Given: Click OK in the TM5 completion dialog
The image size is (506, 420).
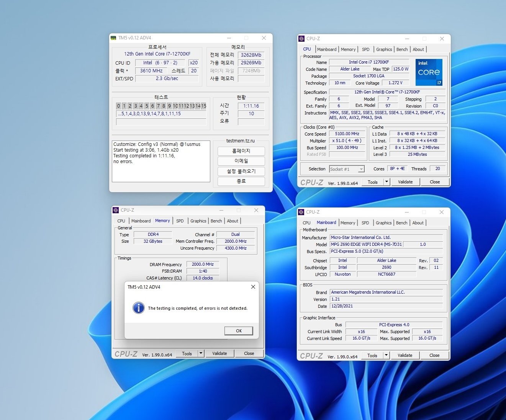Looking at the screenshot, I should tap(239, 331).
